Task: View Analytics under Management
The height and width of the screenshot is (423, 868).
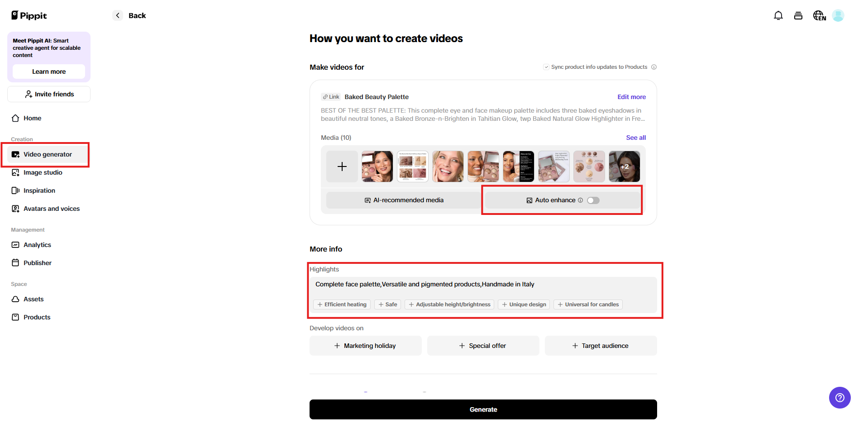Action: click(37, 245)
